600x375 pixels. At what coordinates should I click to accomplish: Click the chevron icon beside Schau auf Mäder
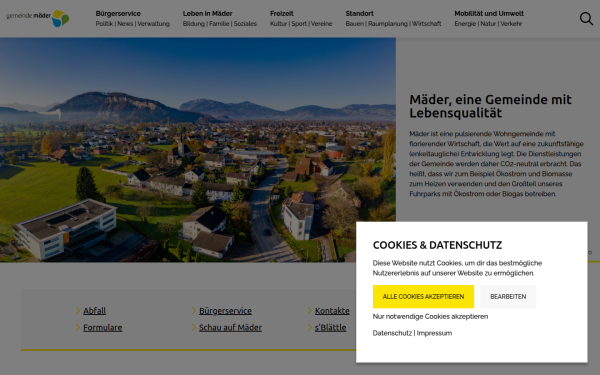194,328
